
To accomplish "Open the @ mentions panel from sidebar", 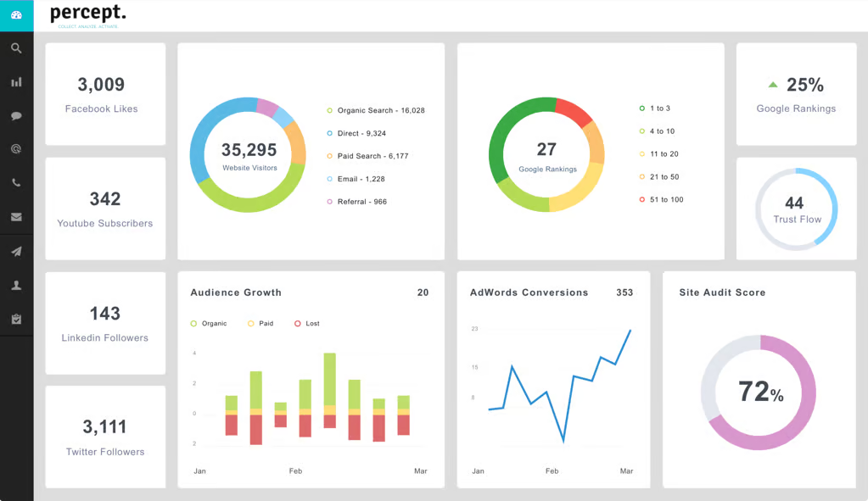I will click(x=16, y=149).
